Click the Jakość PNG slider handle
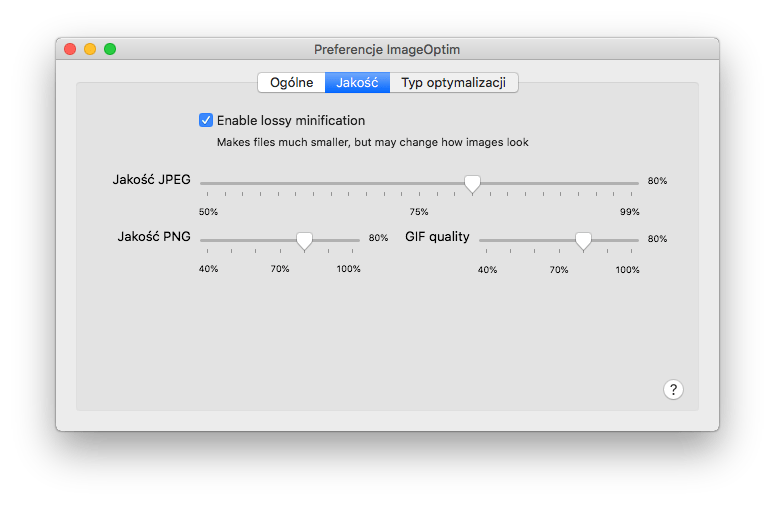 304,240
